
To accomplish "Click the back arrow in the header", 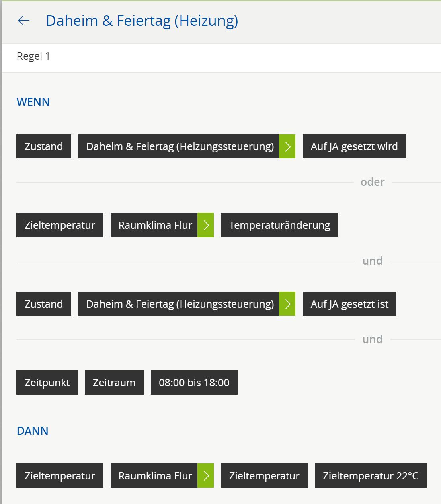I will (x=24, y=21).
